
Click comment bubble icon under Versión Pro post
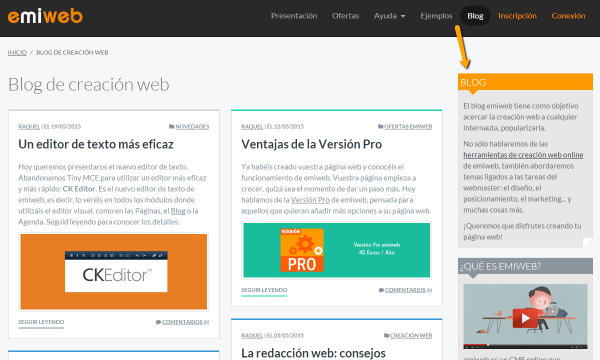(x=381, y=290)
